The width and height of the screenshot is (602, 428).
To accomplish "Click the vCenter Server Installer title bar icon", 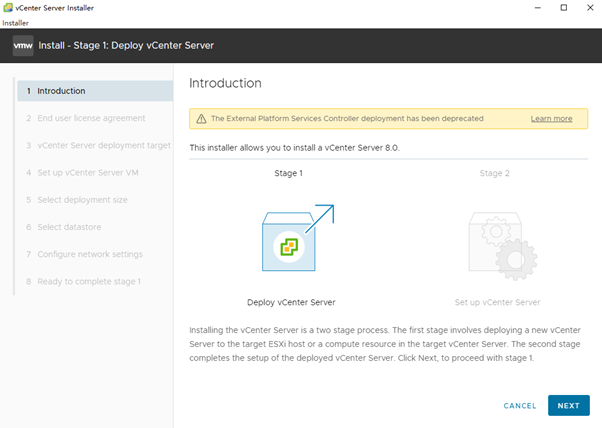I will pyautogui.click(x=8, y=8).
